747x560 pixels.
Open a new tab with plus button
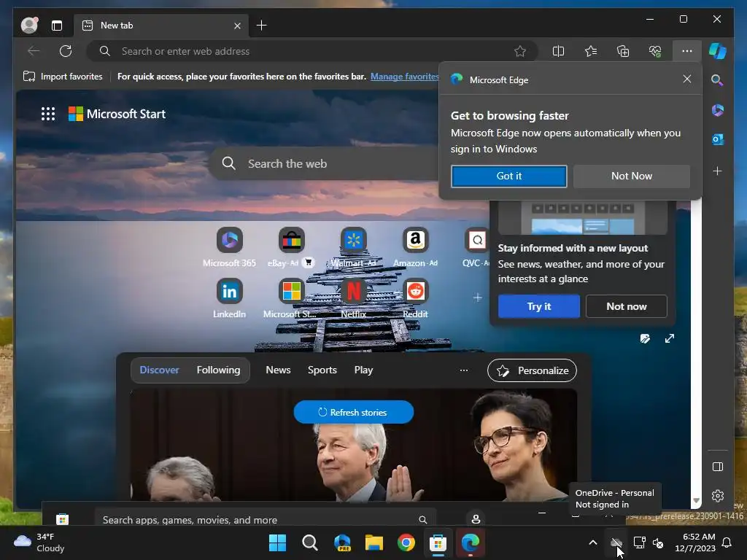pos(262,26)
